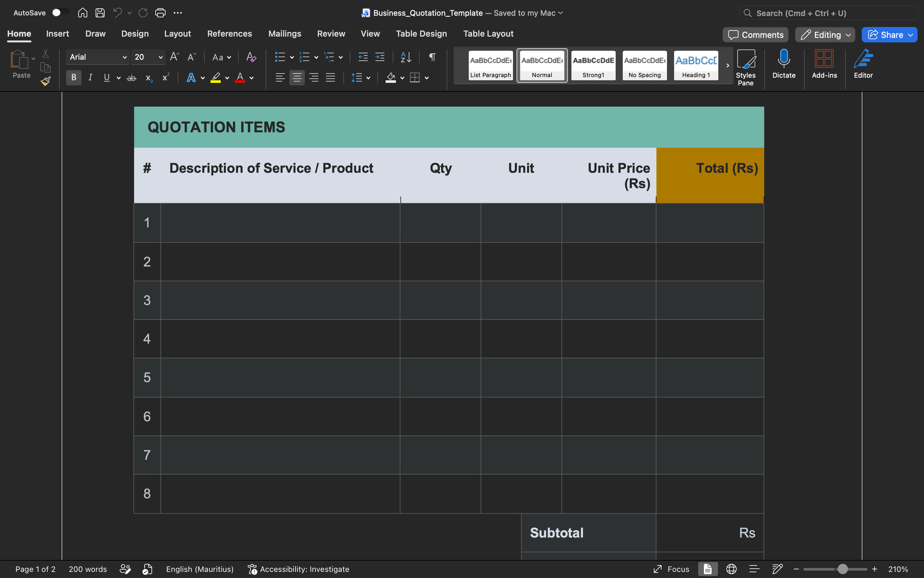Apply red font color
This screenshot has width=924, height=578.
(240, 78)
